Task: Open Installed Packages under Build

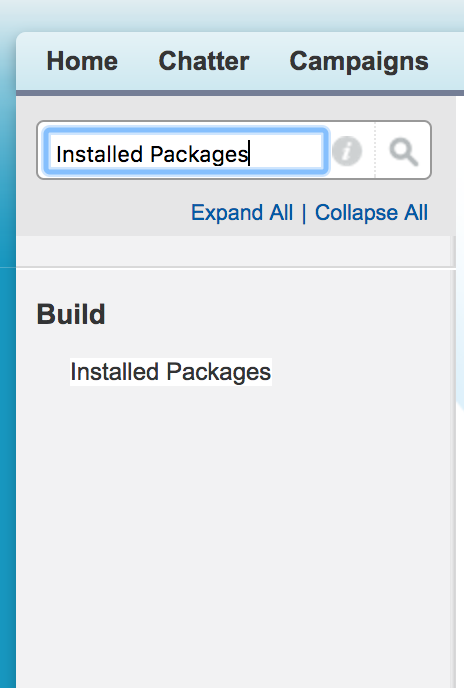Action: click(x=171, y=372)
